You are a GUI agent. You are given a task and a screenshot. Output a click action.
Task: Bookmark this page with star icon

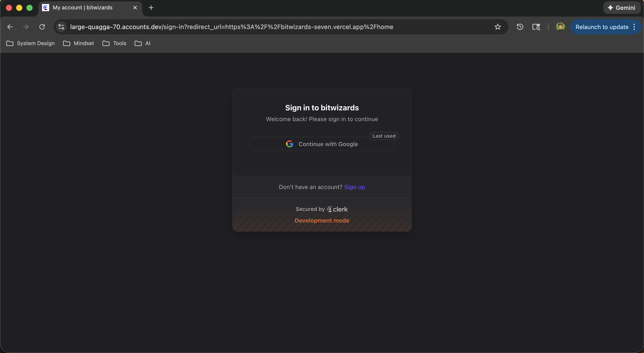tap(498, 27)
